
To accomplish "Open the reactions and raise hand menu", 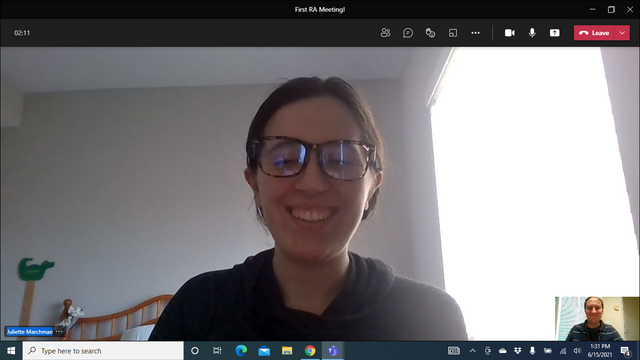I will coord(430,33).
